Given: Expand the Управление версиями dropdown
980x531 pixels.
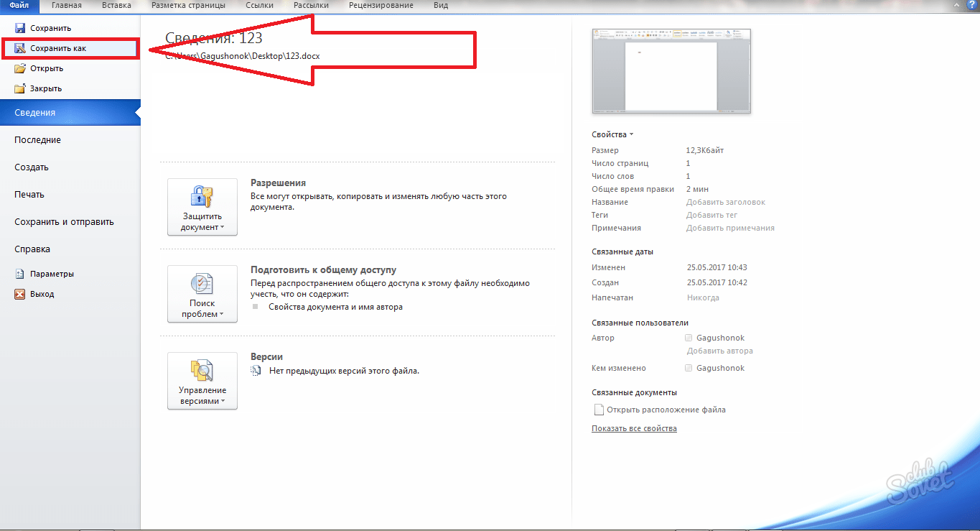Looking at the screenshot, I should [202, 381].
